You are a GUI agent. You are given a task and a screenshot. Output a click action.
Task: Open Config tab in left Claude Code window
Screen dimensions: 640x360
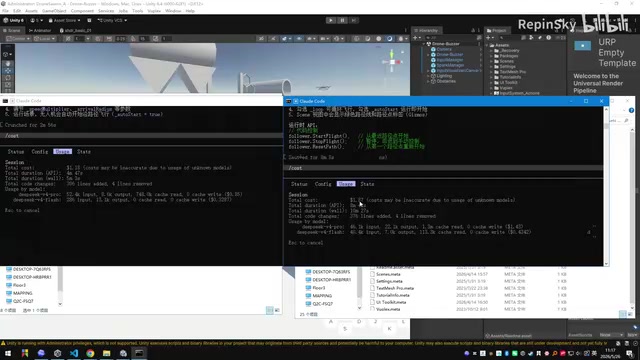pyautogui.click(x=40, y=151)
